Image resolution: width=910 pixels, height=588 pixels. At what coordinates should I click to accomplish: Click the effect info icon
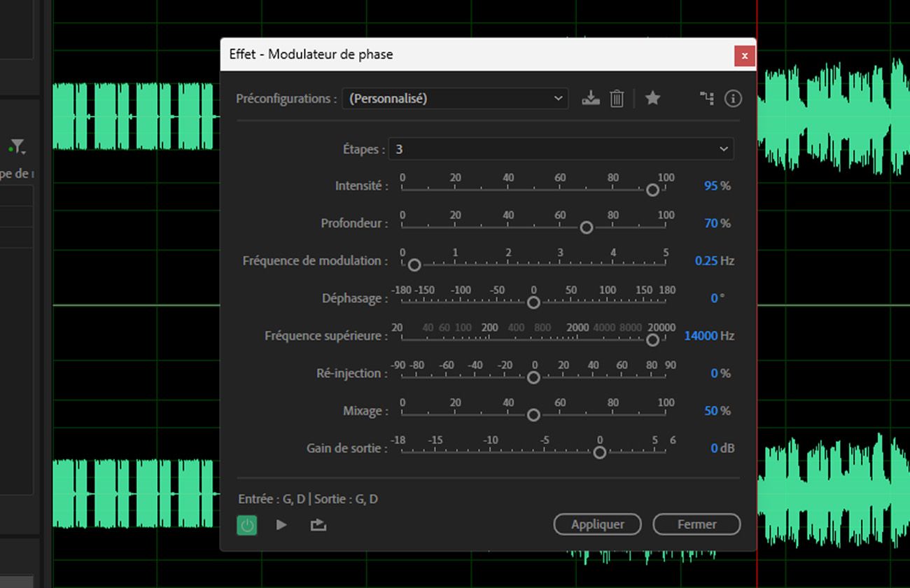tap(732, 98)
